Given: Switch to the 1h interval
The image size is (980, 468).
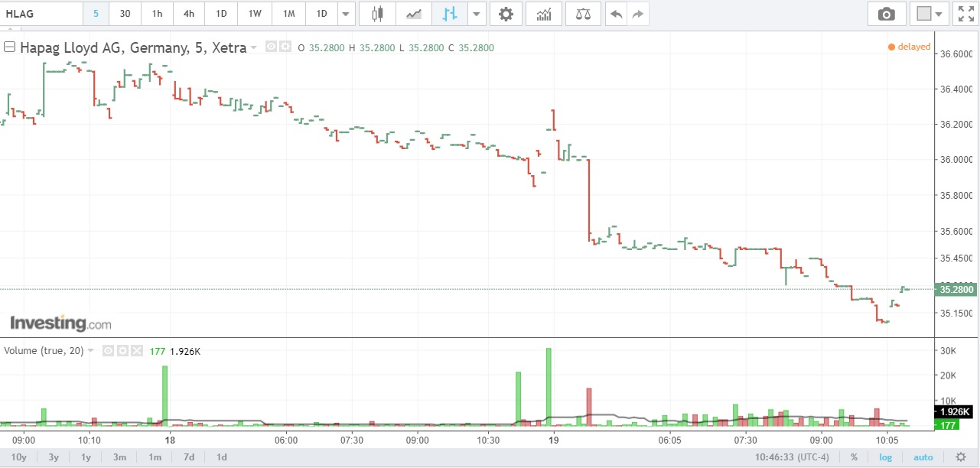Looking at the screenshot, I should [x=157, y=14].
